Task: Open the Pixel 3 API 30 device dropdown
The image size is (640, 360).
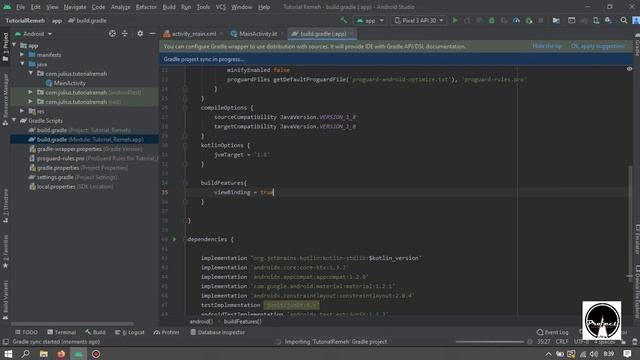Action: pos(419,20)
